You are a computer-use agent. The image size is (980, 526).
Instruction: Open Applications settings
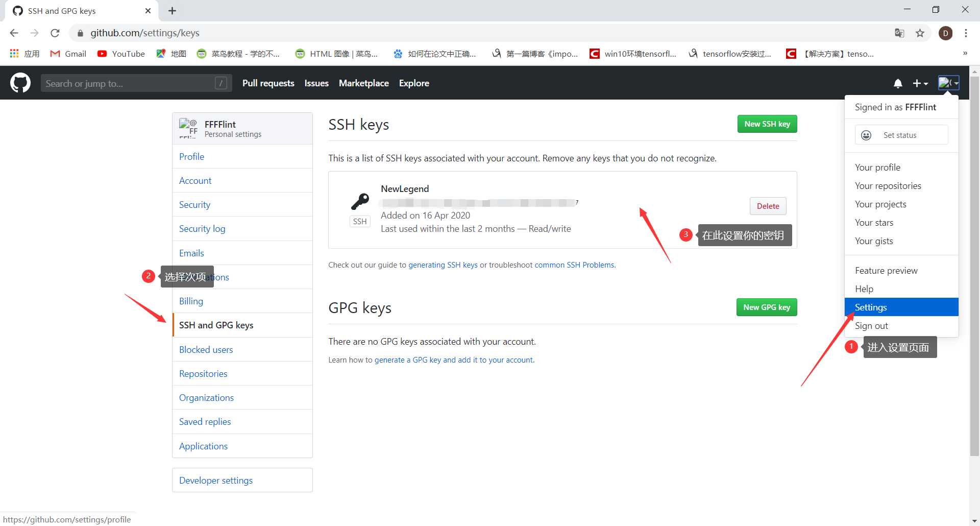click(242, 446)
